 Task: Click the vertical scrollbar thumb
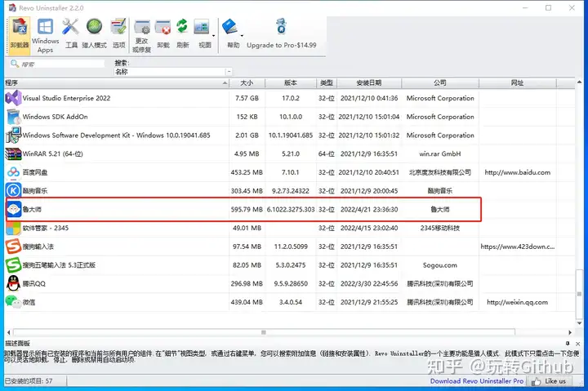click(579, 294)
